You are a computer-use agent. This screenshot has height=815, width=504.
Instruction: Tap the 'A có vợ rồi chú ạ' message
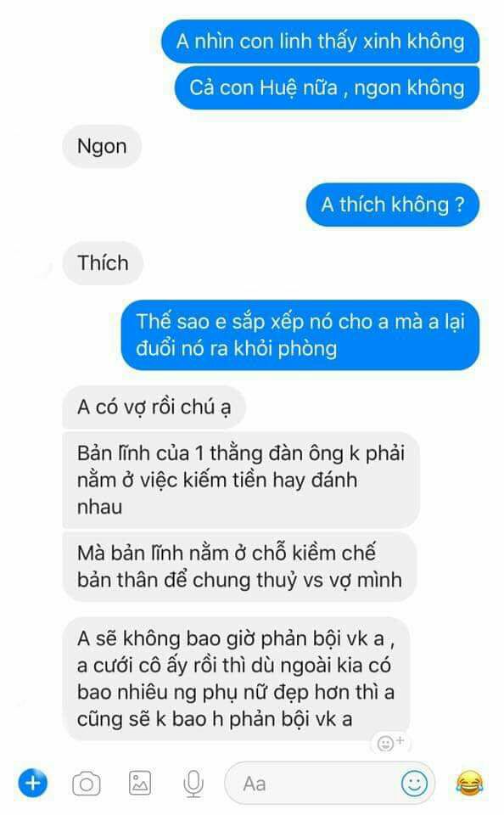(154, 407)
